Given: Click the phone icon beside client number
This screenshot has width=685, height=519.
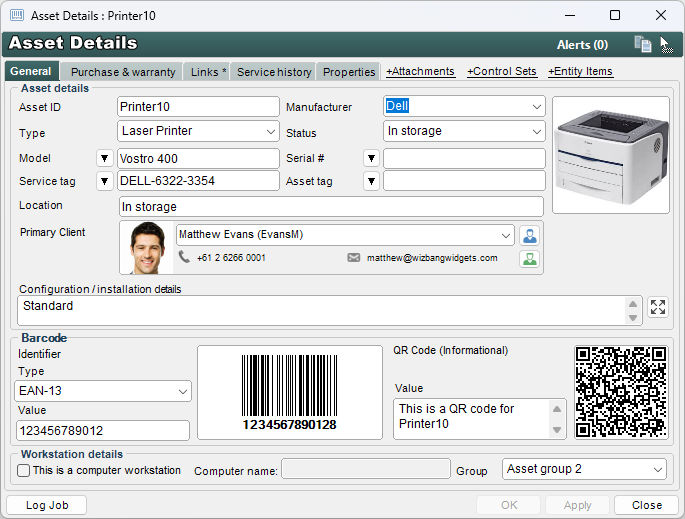Looking at the screenshot, I should [x=184, y=257].
